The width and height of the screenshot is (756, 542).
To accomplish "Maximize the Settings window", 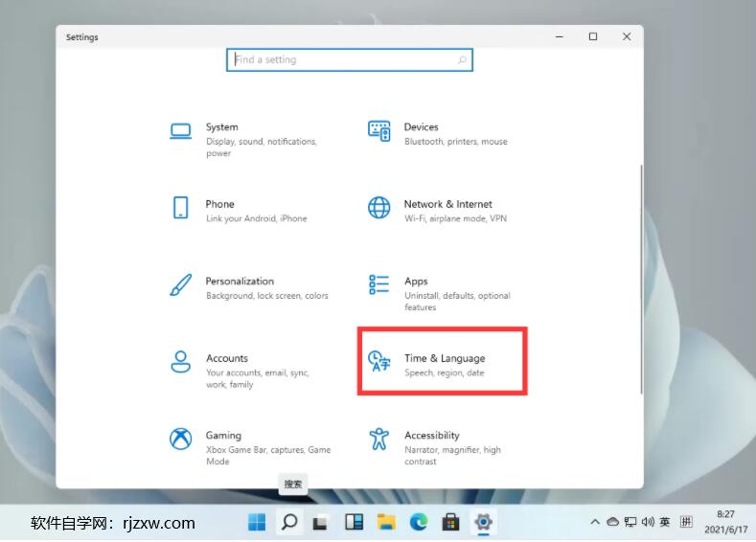I will tap(593, 36).
